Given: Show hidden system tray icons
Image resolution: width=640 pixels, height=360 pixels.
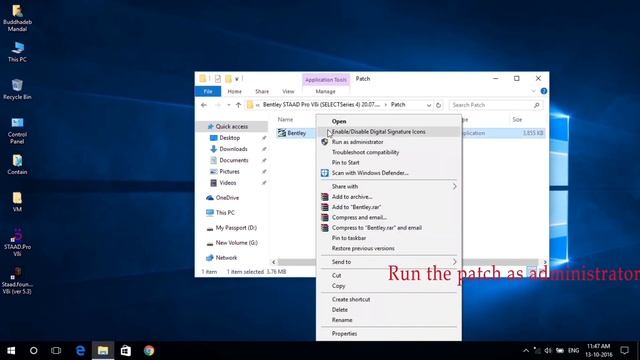Looking at the screenshot, I should point(526,351).
